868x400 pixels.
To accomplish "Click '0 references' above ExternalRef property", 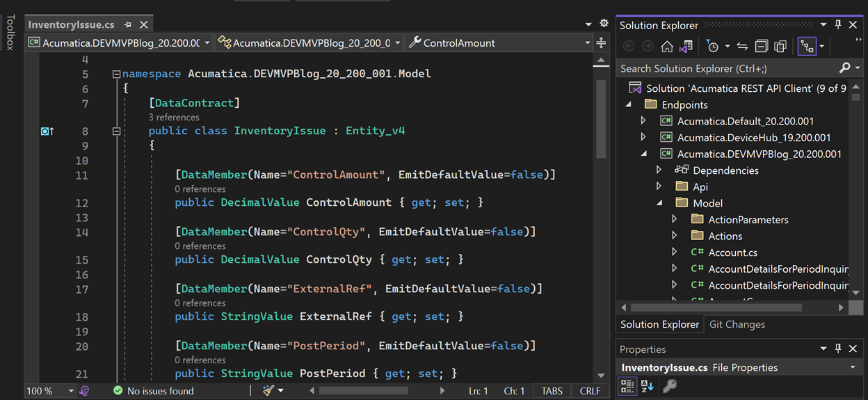I will (x=200, y=303).
